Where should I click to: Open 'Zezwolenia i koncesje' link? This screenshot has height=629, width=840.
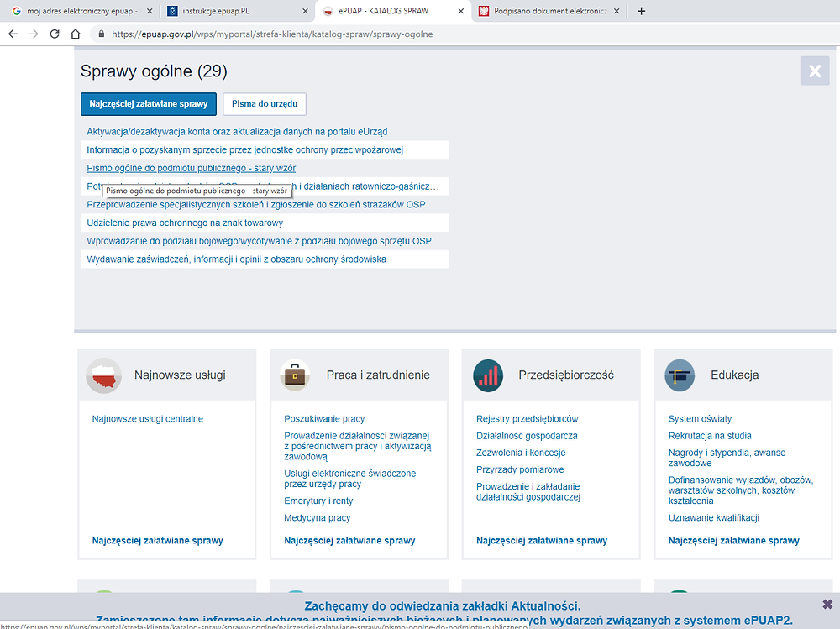pos(521,453)
